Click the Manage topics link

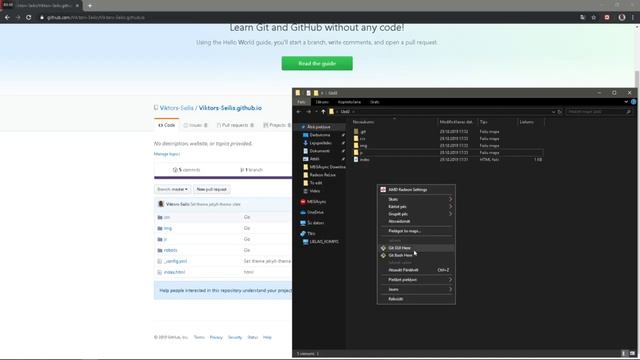tap(167, 154)
